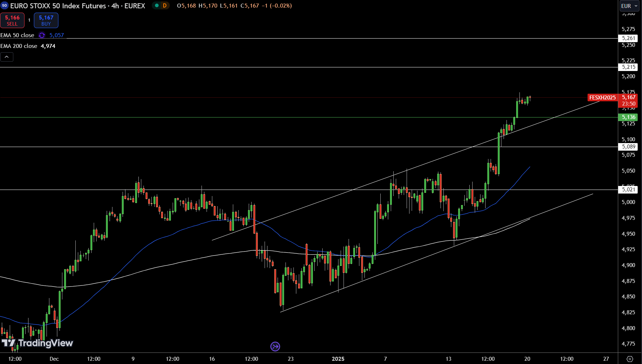The height and width of the screenshot is (364, 642).
Task: Open chart settings gear icon
Action: pos(630,359)
